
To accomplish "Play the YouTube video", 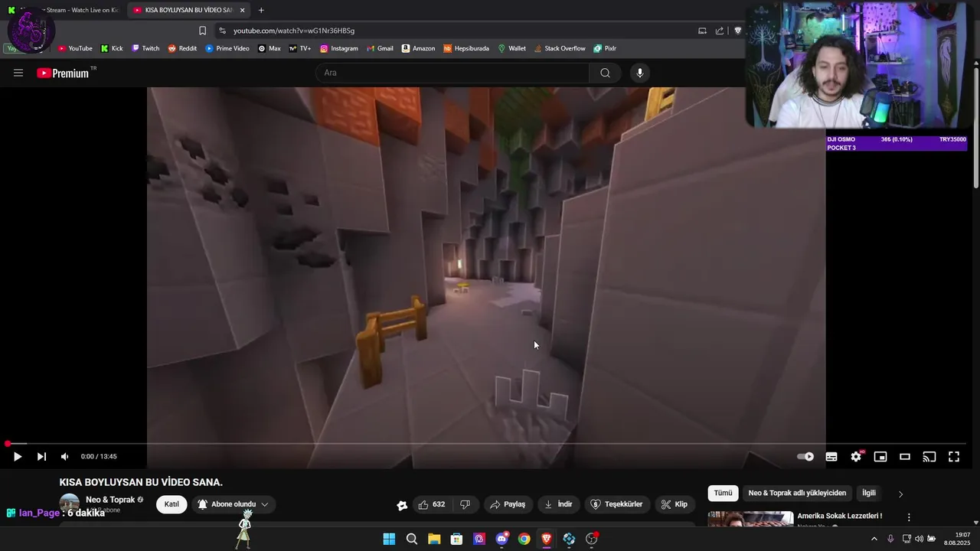I will click(17, 457).
